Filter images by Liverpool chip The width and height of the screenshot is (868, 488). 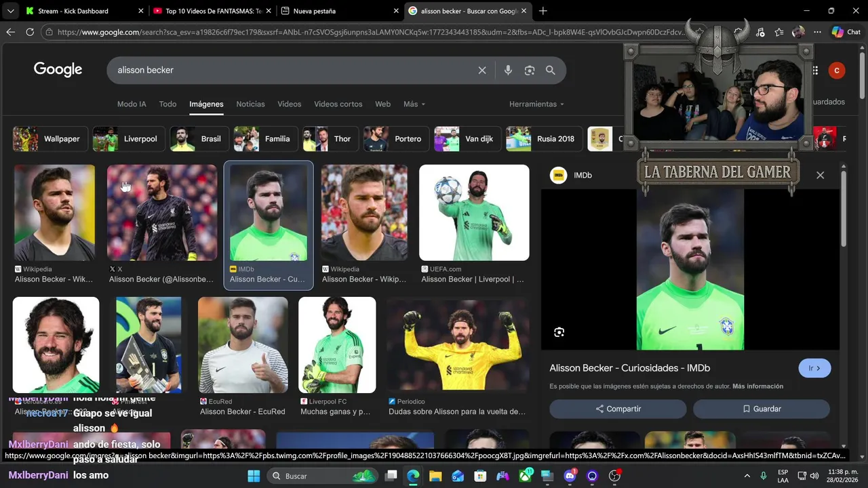(x=128, y=139)
